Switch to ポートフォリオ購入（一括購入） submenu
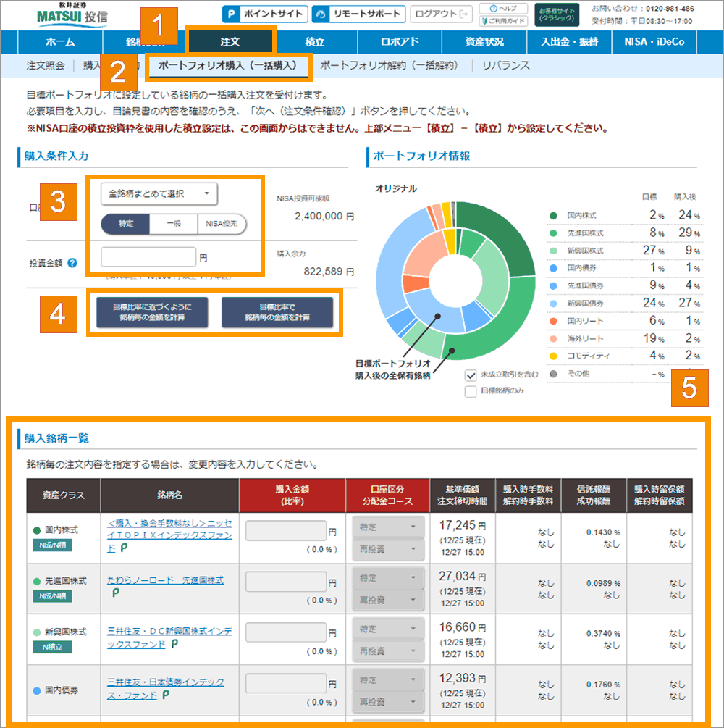This screenshot has width=724, height=728. (227, 65)
